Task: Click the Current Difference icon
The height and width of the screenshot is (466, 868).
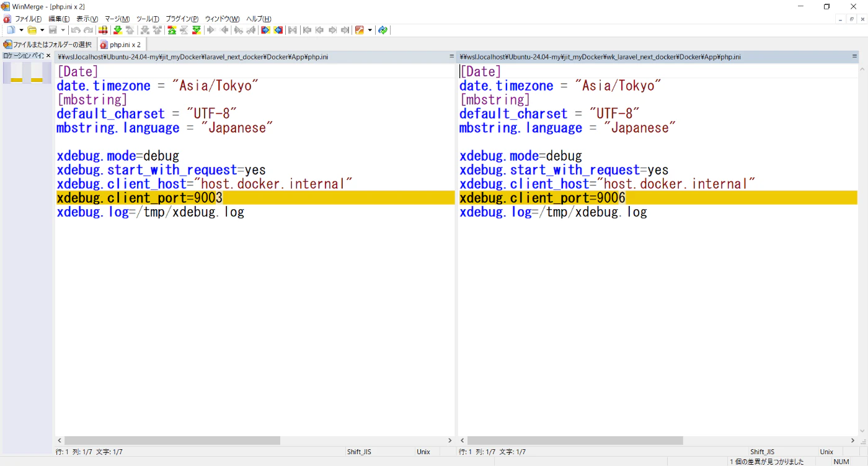Action: (184, 30)
